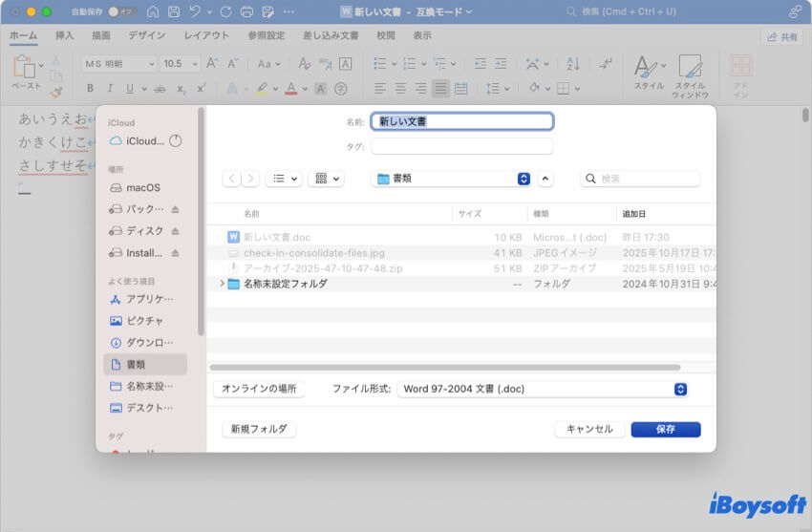Click the 共有 share button

(x=782, y=36)
